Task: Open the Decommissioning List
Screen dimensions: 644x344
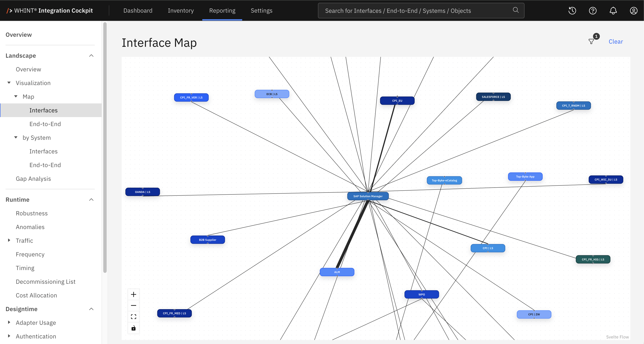Action: pyautogui.click(x=45, y=282)
